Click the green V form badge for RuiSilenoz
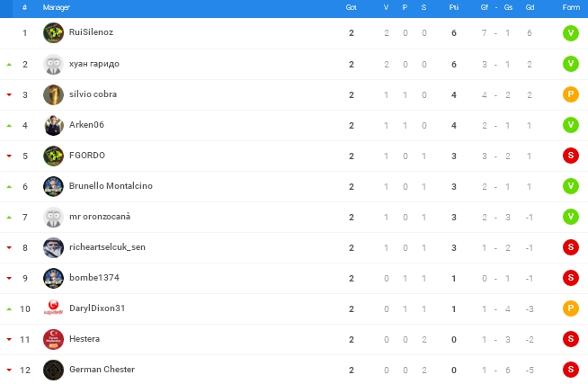588x384 pixels. pyautogui.click(x=570, y=33)
